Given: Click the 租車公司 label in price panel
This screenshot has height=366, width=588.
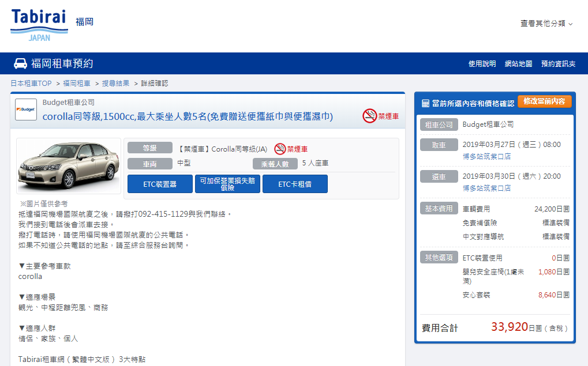Looking at the screenshot, I should 439,124.
